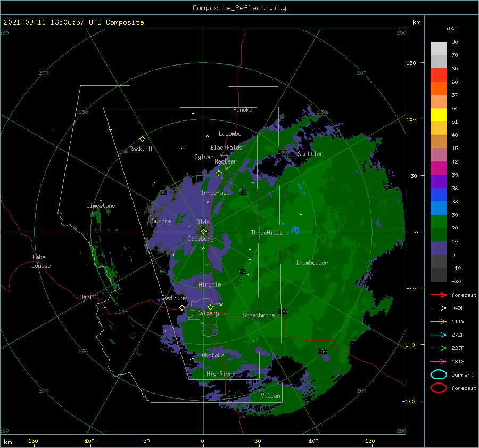Click the Innisfail label
Screen dimensions: 479x448
point(215,193)
